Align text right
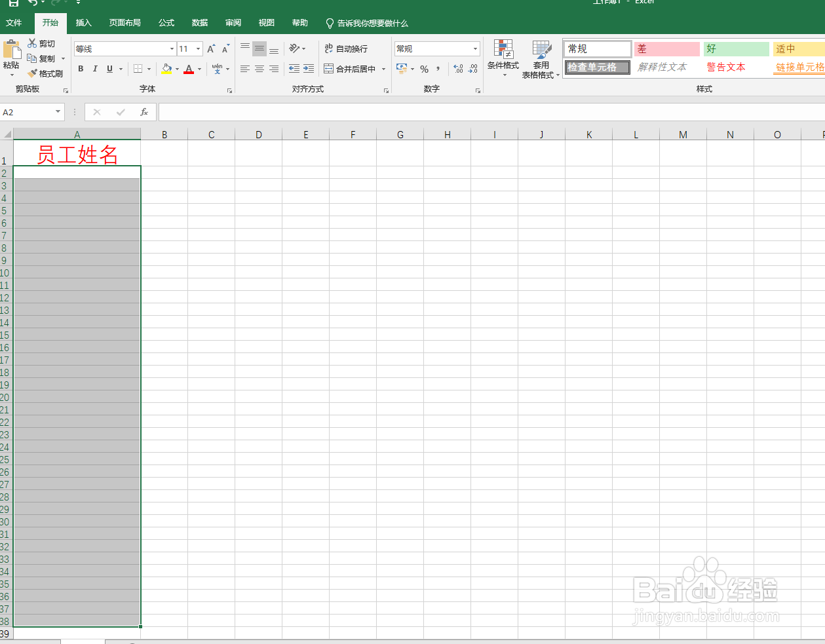This screenshot has width=825, height=644. pyautogui.click(x=274, y=69)
